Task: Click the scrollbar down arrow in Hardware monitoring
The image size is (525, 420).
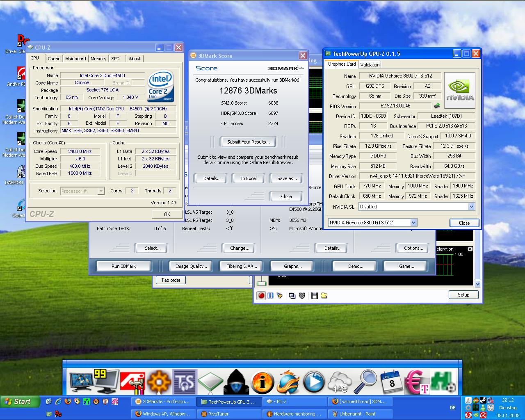Action: pyautogui.click(x=477, y=284)
